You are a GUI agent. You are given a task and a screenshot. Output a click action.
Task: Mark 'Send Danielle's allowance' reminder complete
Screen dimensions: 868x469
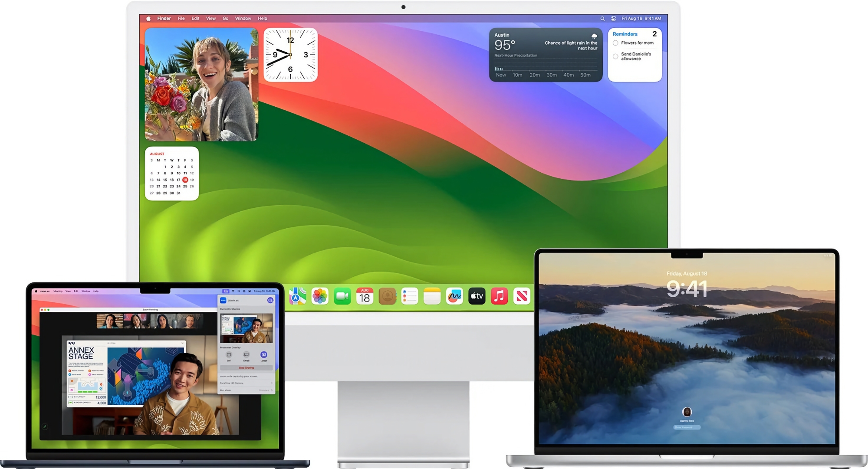click(615, 56)
